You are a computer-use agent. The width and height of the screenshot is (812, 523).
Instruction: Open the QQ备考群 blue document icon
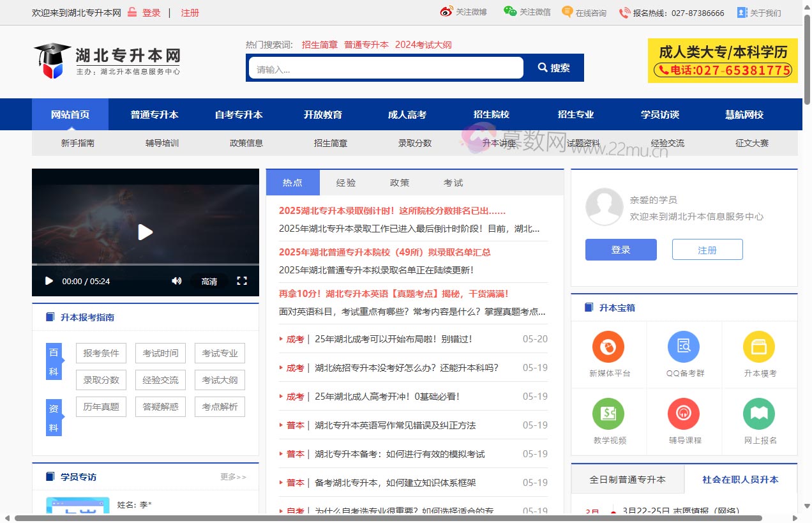[684, 345]
